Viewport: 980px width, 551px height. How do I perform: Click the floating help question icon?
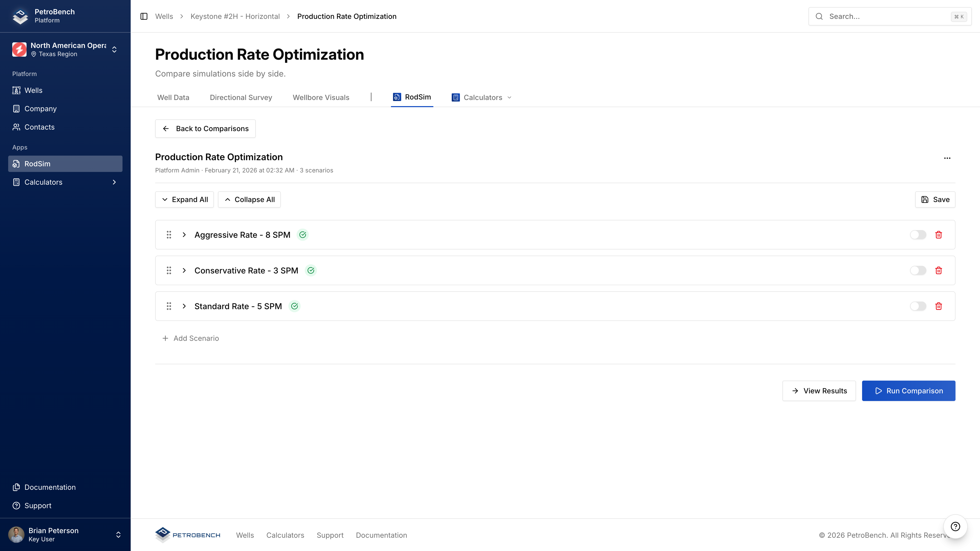[x=955, y=526]
